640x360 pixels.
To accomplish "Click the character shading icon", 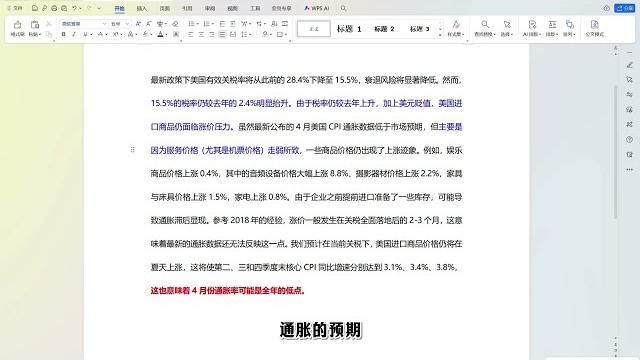I will (x=176, y=35).
